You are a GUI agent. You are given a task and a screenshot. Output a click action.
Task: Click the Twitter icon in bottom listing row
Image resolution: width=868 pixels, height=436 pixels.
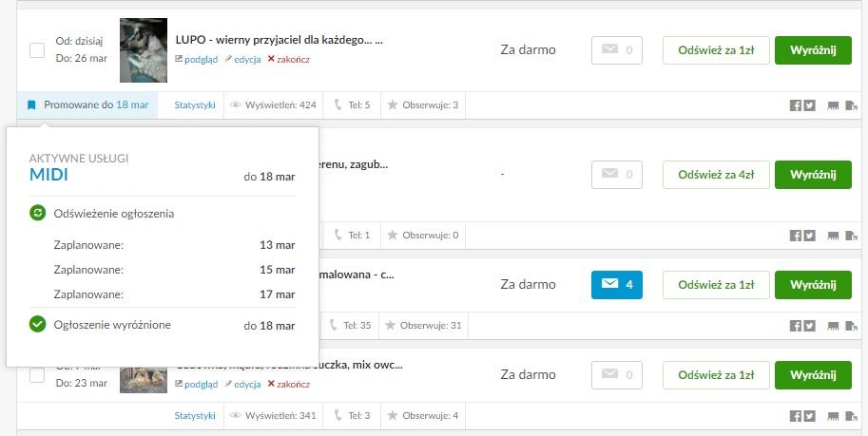809,416
